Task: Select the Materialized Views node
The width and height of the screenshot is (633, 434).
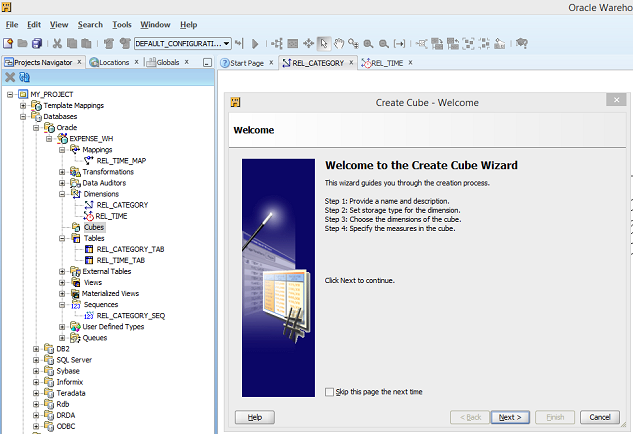Action: click(x=110, y=294)
